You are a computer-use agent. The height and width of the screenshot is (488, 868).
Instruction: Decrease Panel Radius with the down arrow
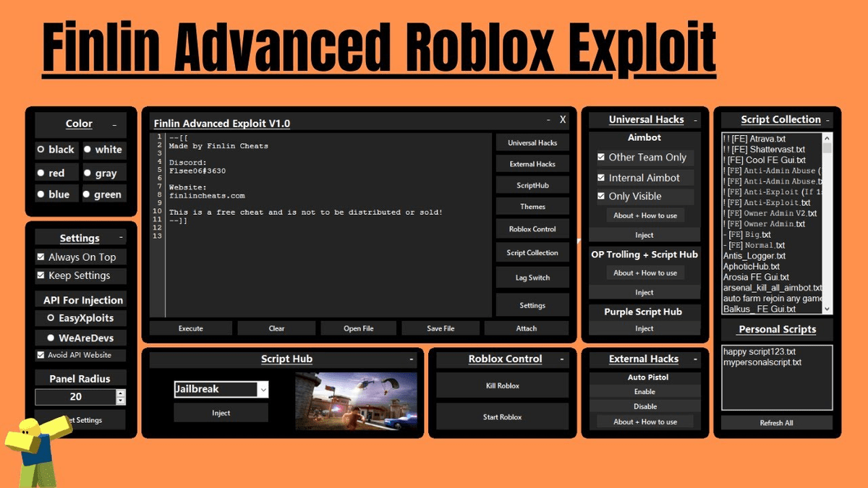pos(120,401)
